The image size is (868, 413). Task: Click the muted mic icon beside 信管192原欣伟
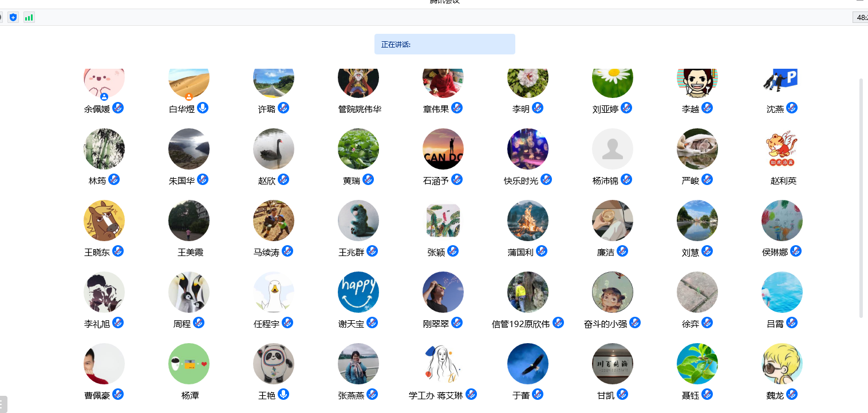(x=558, y=322)
